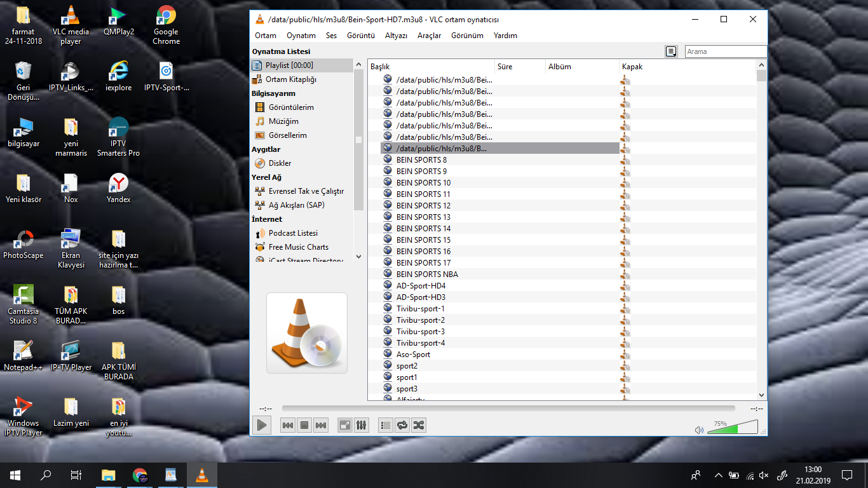Open Görsellerim in the sidebar

pyautogui.click(x=302, y=135)
